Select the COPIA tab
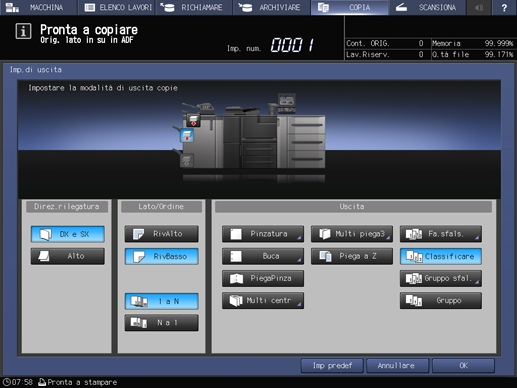 (x=350, y=7)
